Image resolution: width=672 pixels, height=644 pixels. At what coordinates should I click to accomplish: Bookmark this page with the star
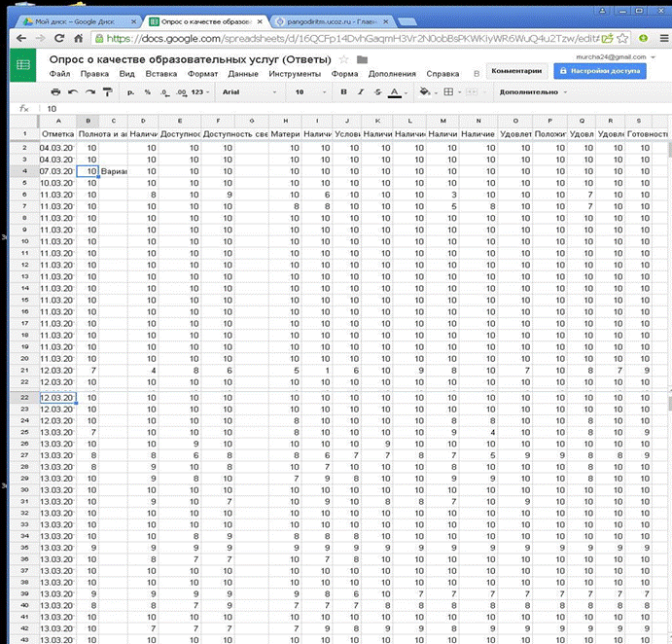coord(622,38)
